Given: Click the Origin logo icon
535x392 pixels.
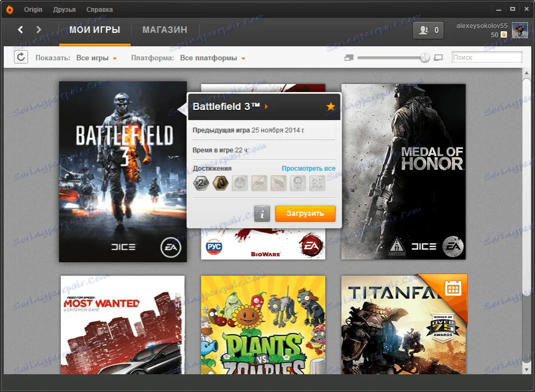Looking at the screenshot, I should point(10,10).
